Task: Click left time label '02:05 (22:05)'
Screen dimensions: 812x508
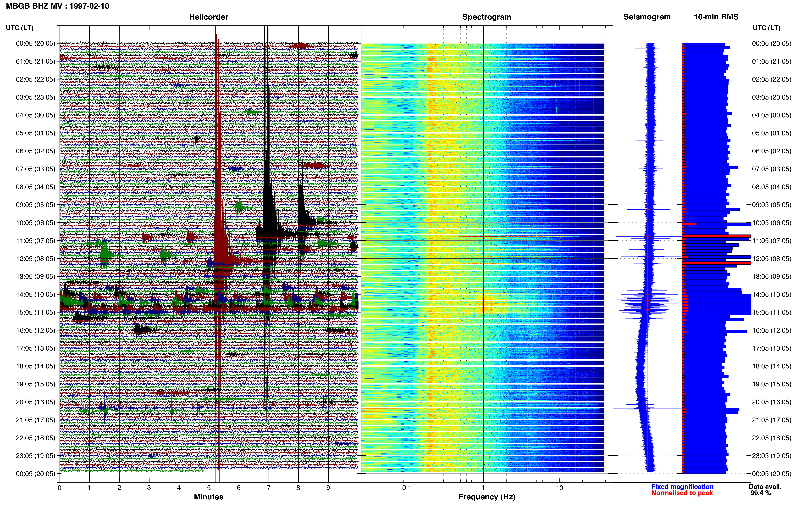Action: coord(35,79)
